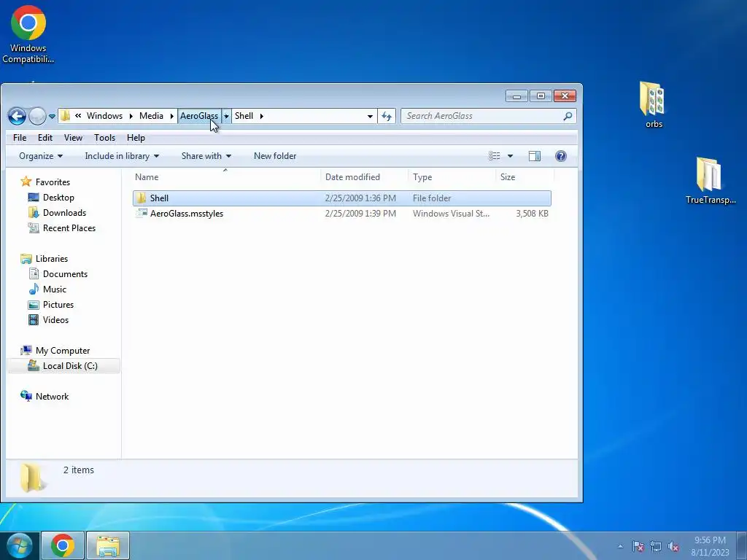Image resolution: width=747 pixels, height=560 pixels.
Task: Open the Videos library
Action: (55, 319)
